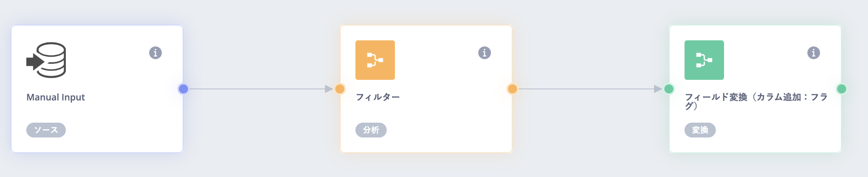868x177 pixels.
Task: Select the Manual Input node title
Action: (x=56, y=97)
